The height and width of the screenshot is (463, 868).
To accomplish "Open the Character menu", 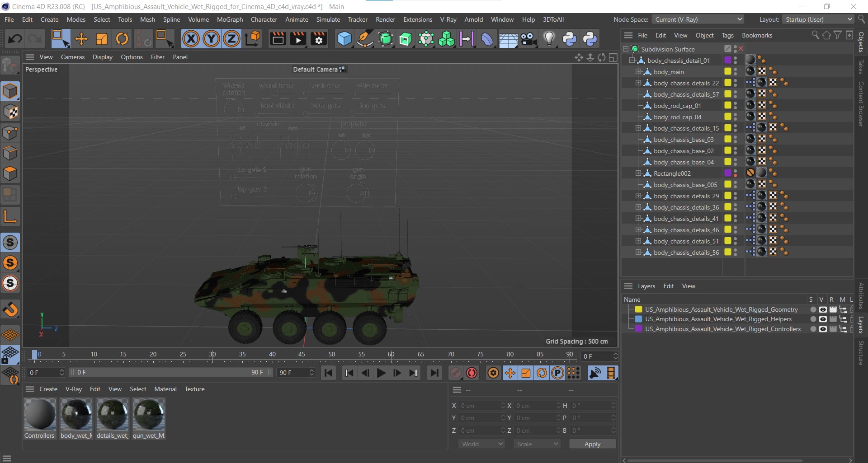I will click(264, 19).
